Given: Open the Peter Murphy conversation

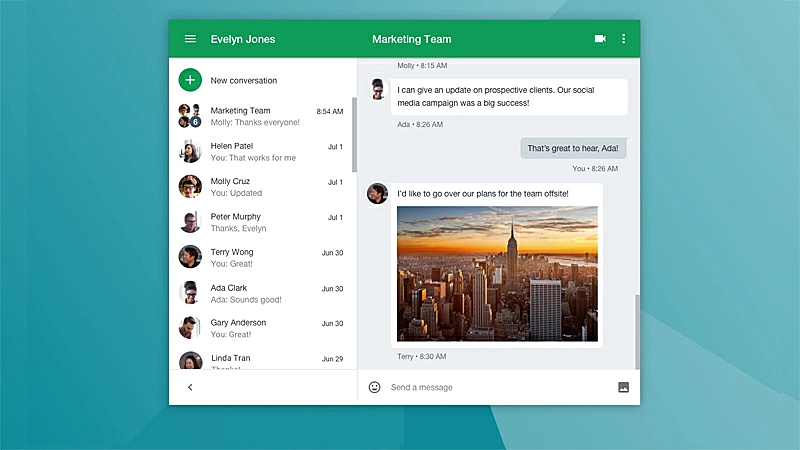Looking at the screenshot, I should [261, 222].
